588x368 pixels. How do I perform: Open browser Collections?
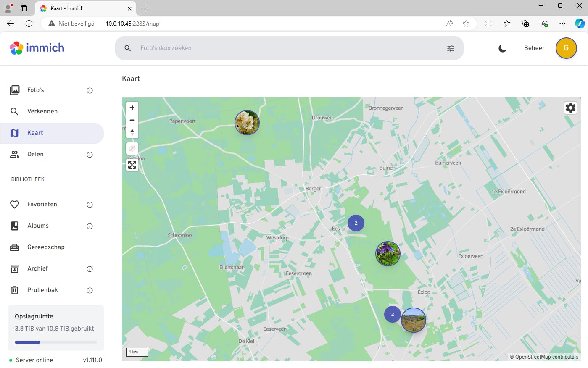point(525,24)
